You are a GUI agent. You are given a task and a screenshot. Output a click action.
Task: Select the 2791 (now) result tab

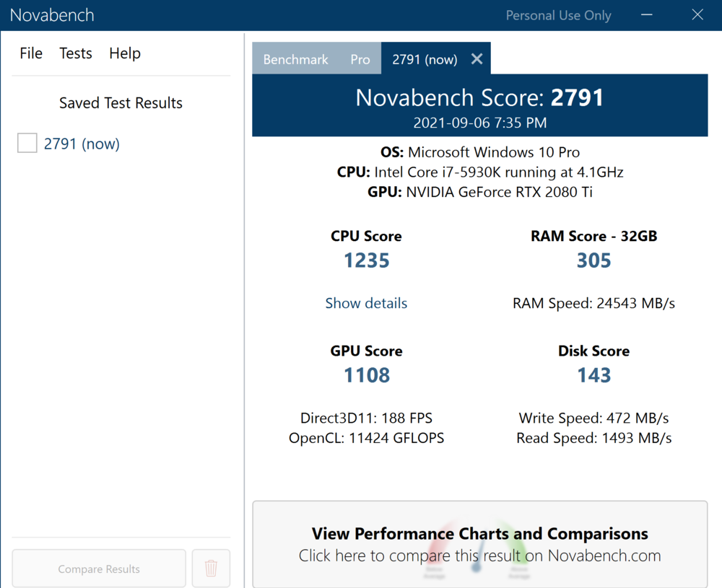click(425, 59)
